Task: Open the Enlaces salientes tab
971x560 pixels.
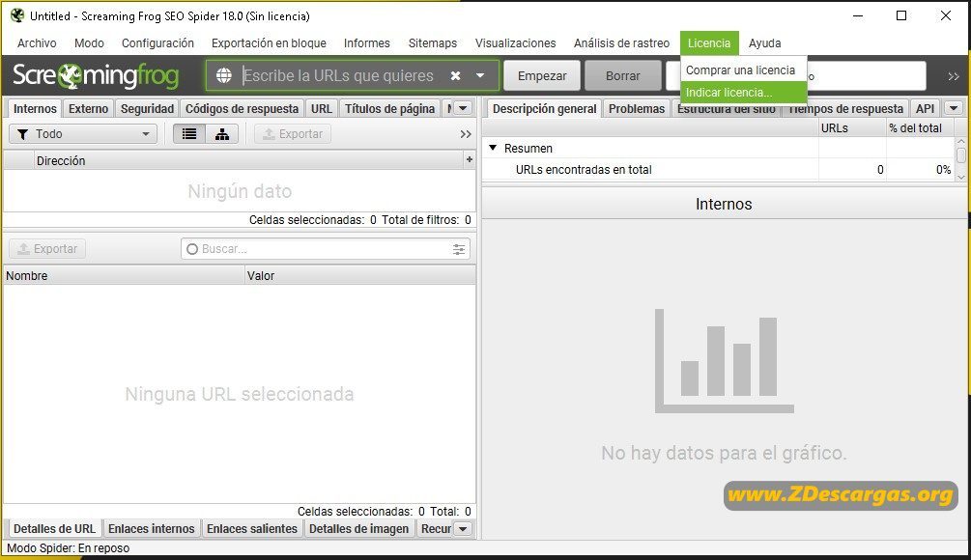Action: [252, 529]
